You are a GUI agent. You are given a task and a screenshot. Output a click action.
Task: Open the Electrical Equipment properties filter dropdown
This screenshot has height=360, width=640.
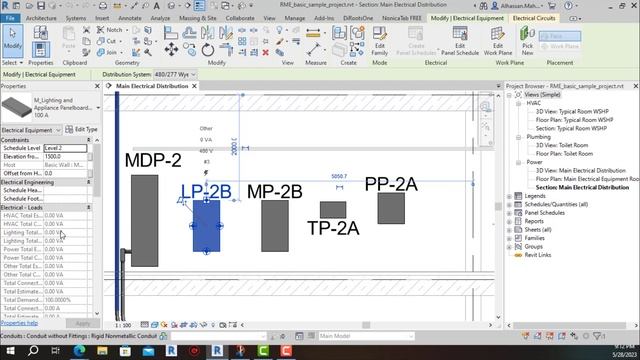tap(31, 130)
